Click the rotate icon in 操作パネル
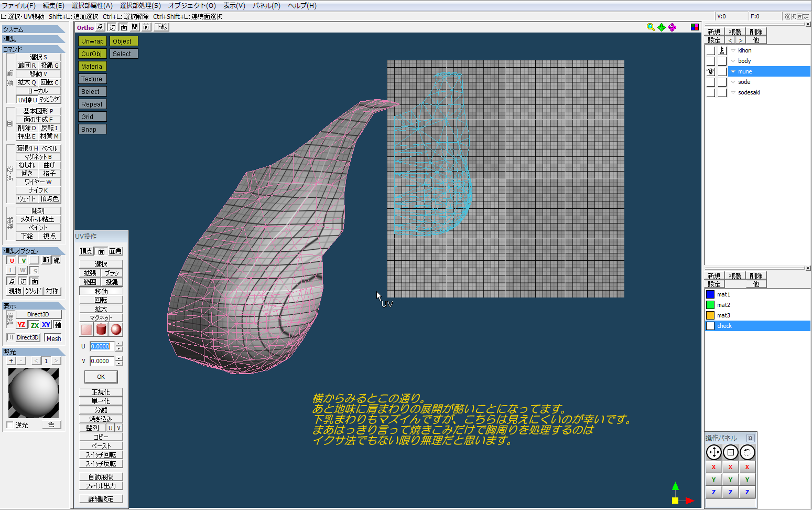This screenshot has width=812, height=510. [x=747, y=452]
